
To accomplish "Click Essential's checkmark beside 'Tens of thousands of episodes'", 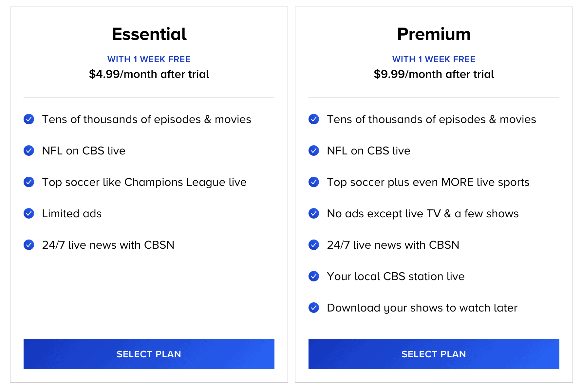I will [x=29, y=119].
